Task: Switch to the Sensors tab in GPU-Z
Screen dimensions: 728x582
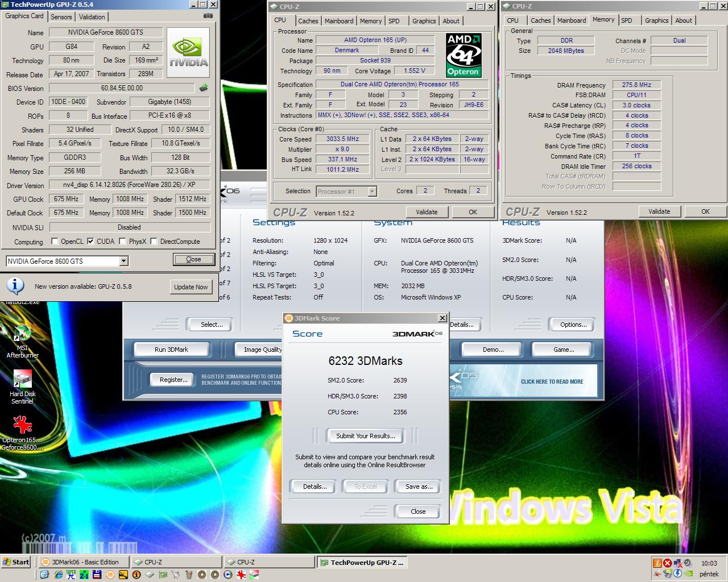Action: click(x=61, y=16)
